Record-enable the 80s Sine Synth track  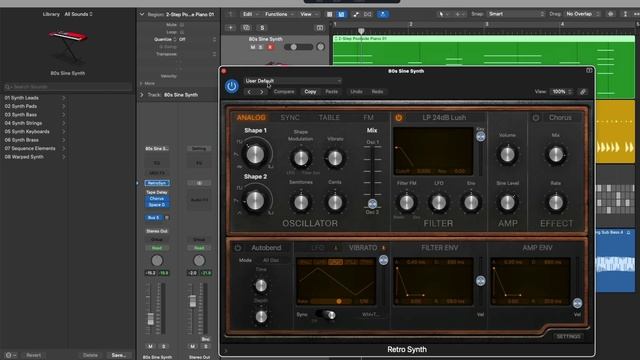[270, 47]
